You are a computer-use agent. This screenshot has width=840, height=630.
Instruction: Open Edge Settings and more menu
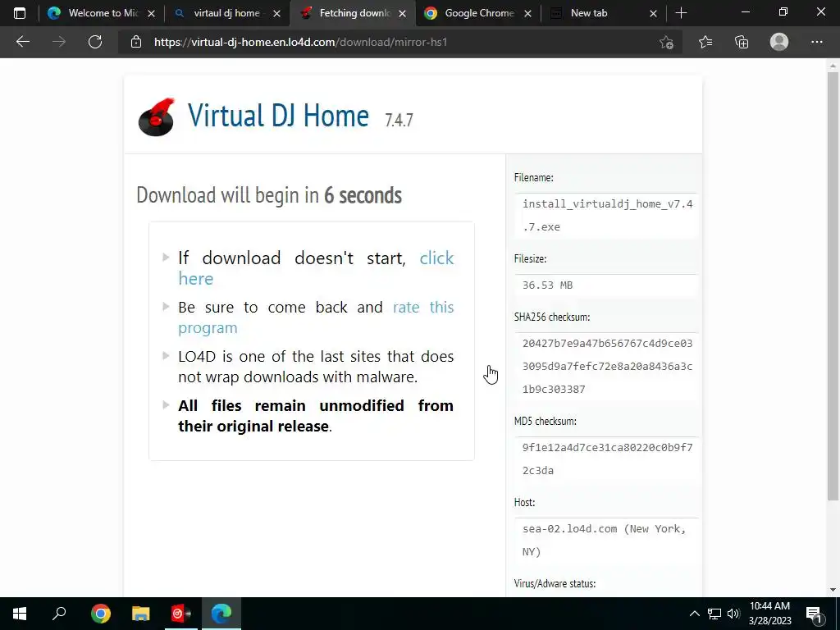coord(816,42)
